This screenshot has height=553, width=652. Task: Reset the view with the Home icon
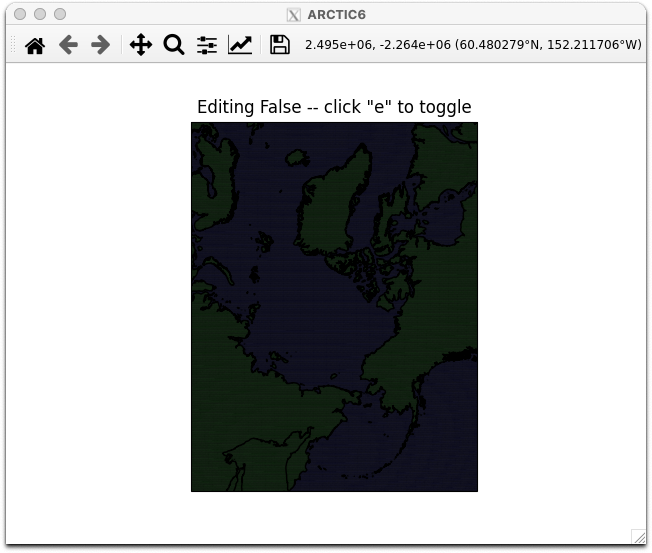coord(35,45)
